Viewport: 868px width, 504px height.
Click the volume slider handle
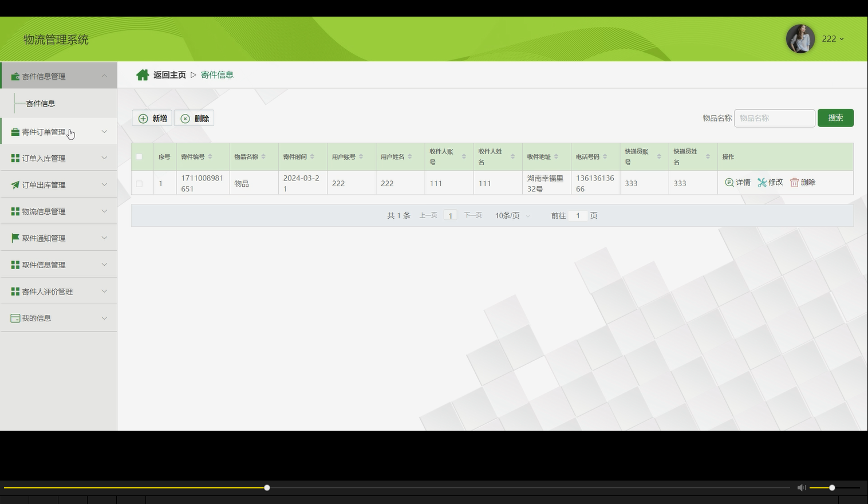[832, 487]
